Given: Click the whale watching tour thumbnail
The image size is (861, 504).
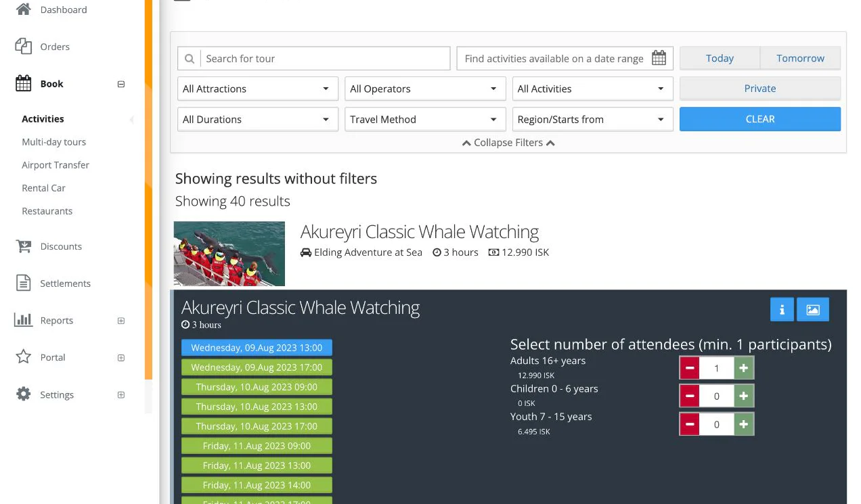Looking at the screenshot, I should tap(229, 254).
